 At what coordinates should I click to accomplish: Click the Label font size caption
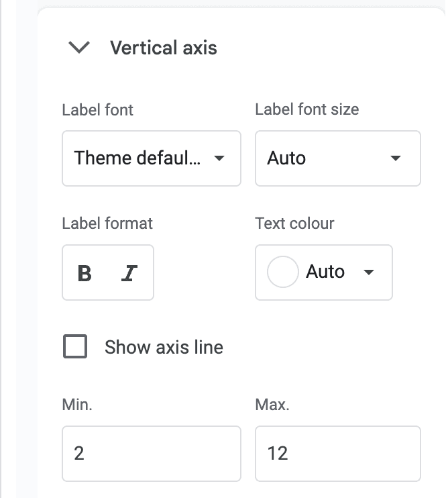pos(306,109)
